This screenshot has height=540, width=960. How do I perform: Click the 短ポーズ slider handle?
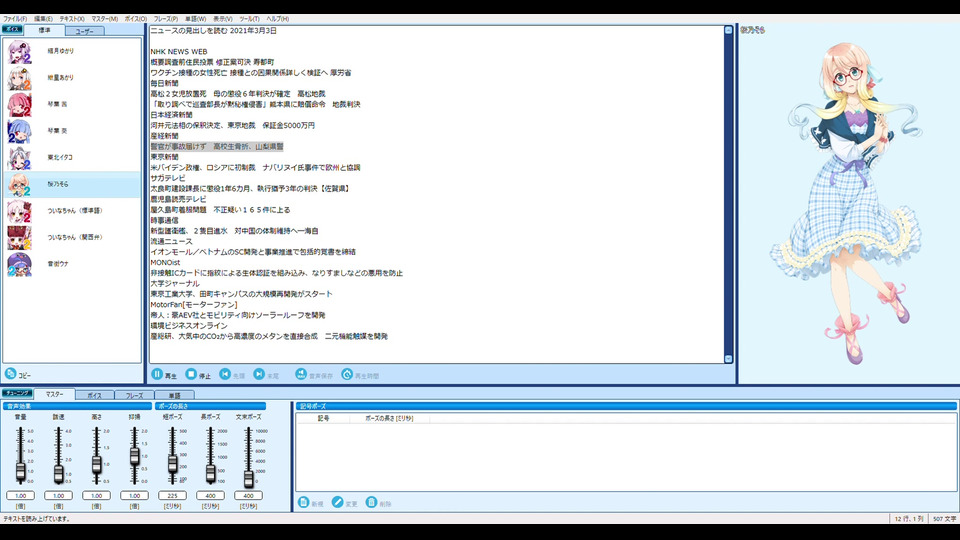172,463
